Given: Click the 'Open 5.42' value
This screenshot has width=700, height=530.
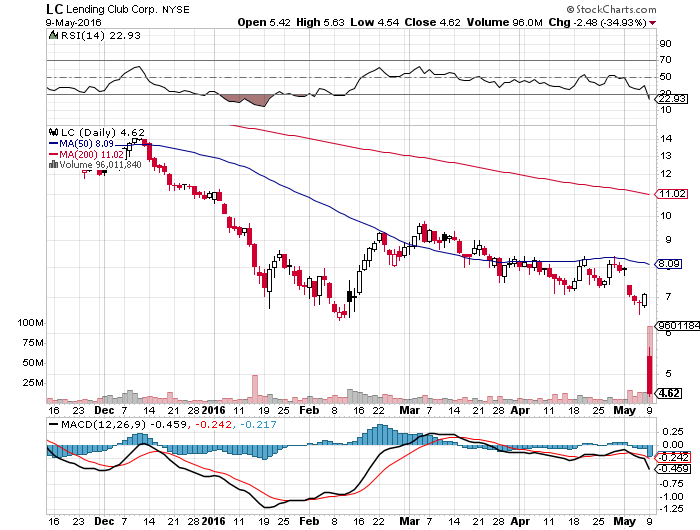Looking at the screenshot, I should click(264, 22).
